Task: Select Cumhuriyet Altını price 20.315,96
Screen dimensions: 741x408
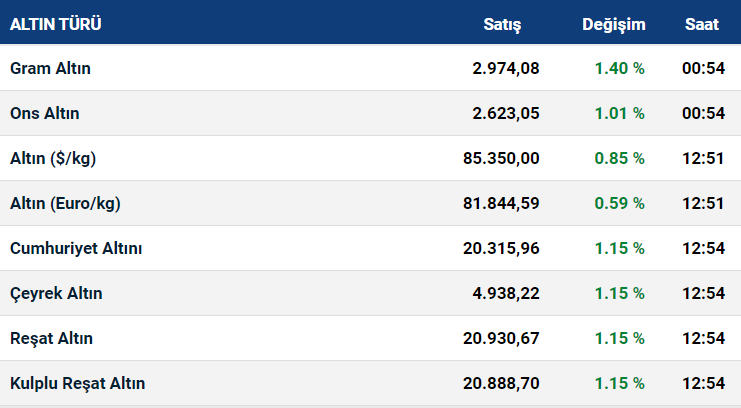Action: 501,249
